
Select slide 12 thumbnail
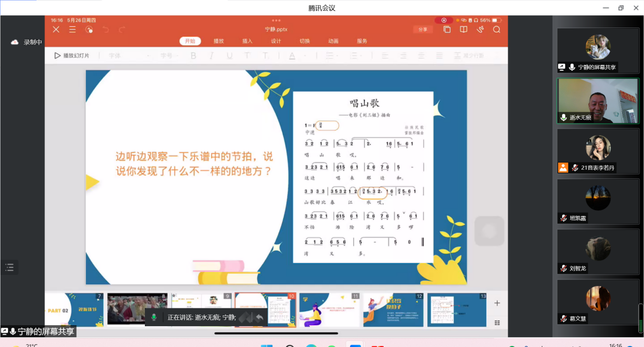(393, 309)
